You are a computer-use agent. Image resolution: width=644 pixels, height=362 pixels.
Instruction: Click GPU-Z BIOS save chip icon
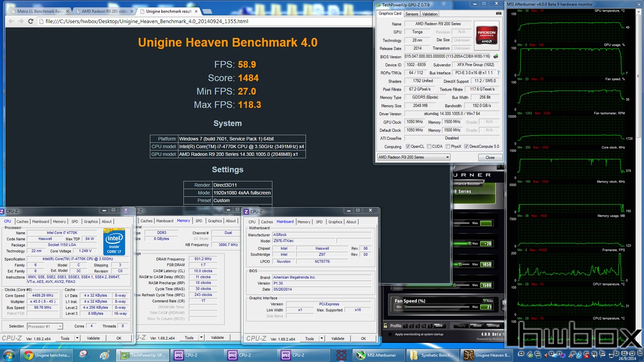[x=496, y=56]
